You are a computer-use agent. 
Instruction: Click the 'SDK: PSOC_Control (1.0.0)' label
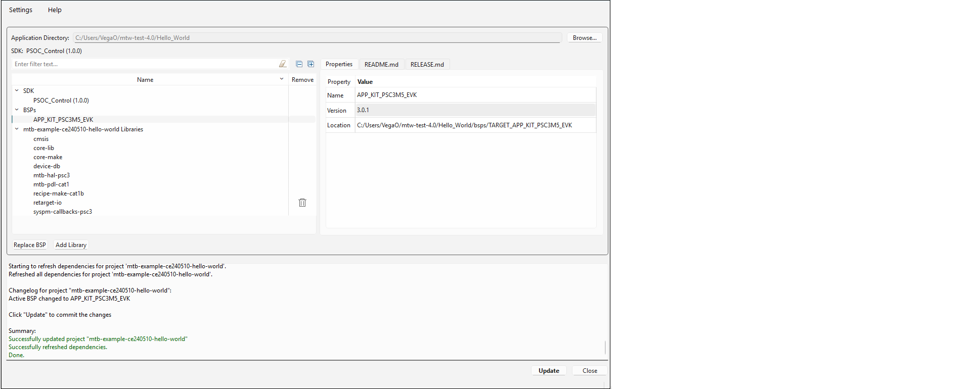(47, 51)
